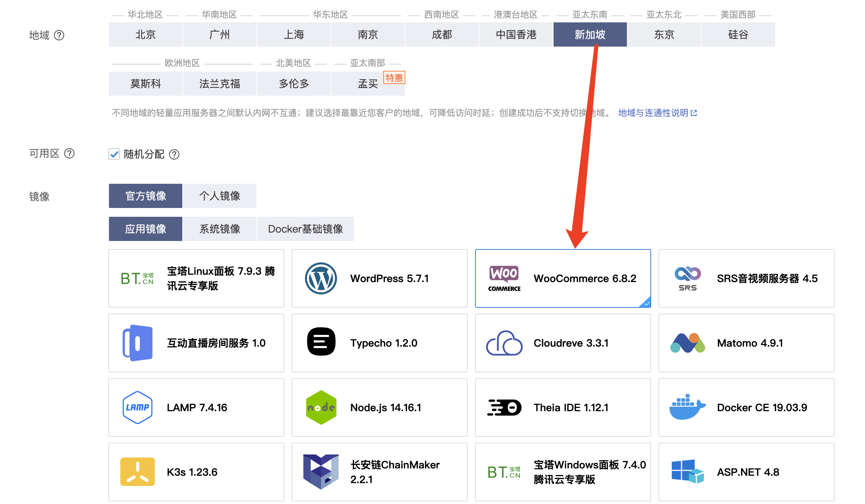
Task: Select the Theia IDE 1.12.1 image card
Action: [563, 407]
